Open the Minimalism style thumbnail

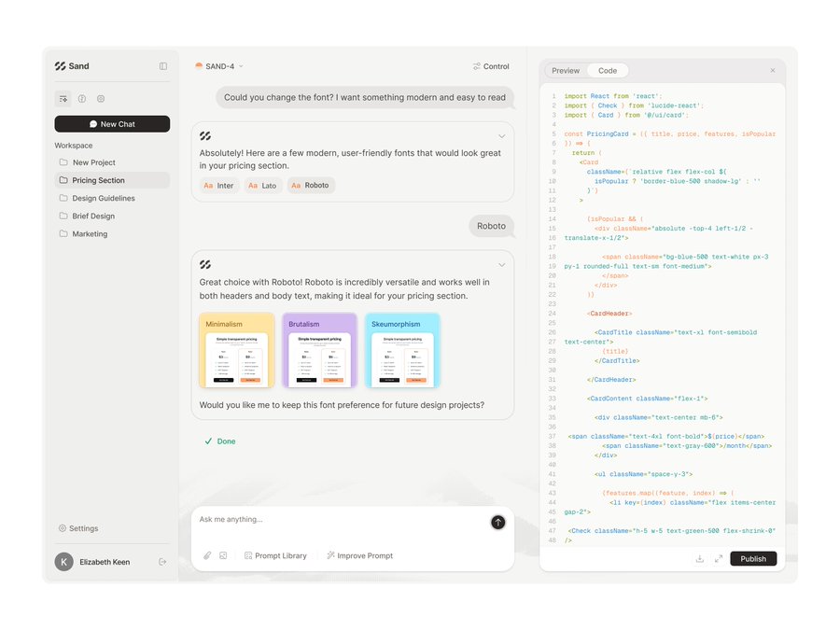237,350
